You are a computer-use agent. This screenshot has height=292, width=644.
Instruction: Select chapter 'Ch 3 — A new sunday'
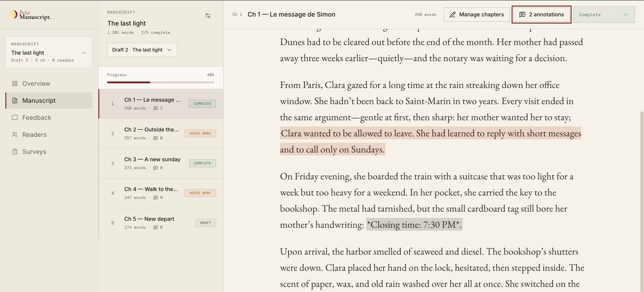coord(161,163)
